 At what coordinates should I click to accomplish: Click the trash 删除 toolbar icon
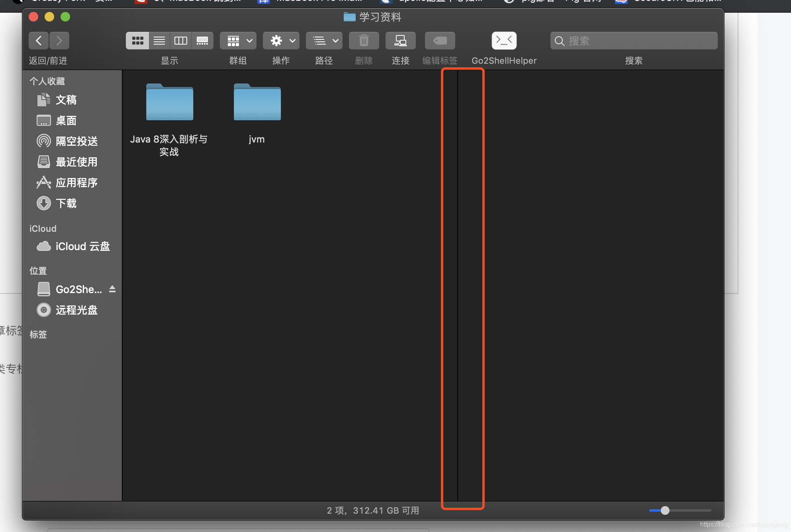click(x=364, y=41)
